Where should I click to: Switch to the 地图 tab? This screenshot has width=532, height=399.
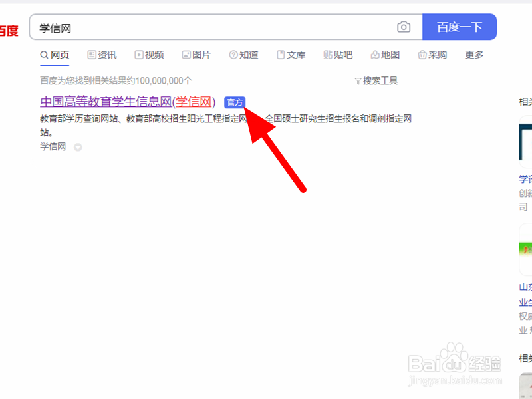coord(385,55)
